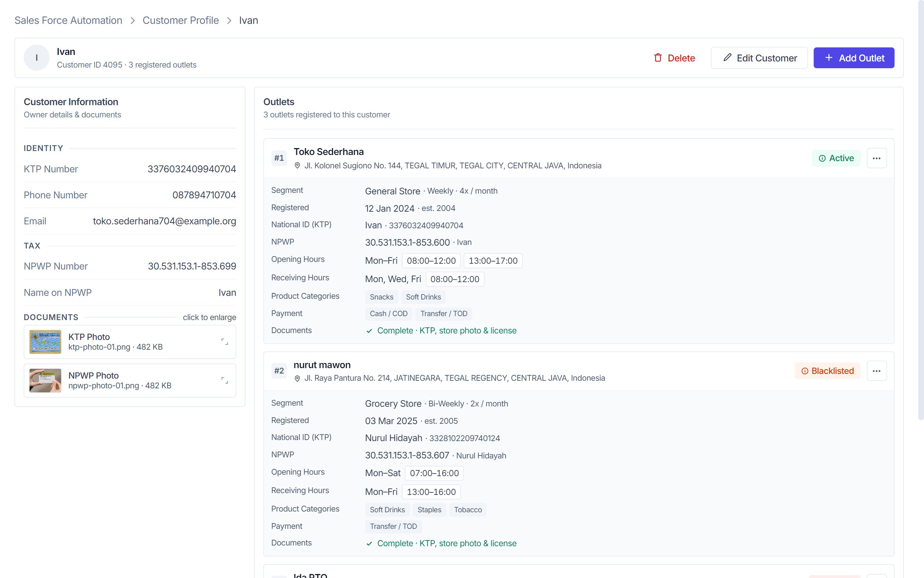Select email toko.sederhana704@example.org
924x578 pixels.
tap(165, 221)
